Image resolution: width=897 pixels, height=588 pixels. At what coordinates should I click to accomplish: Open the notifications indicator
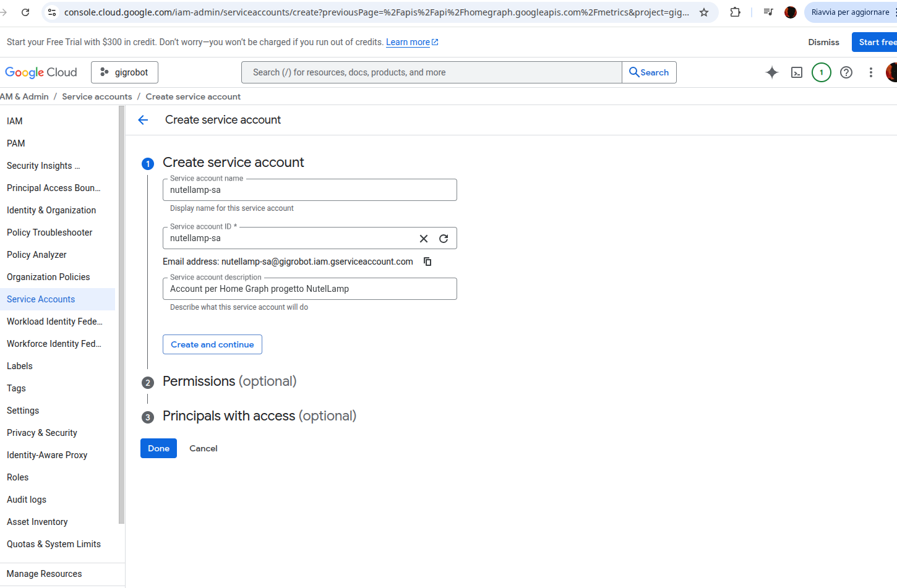pos(821,72)
